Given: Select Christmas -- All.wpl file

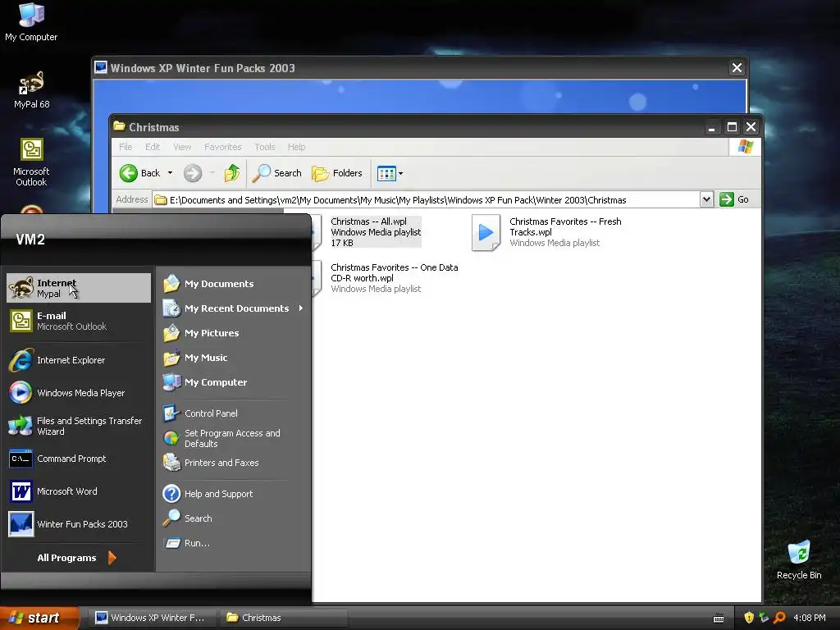Looking at the screenshot, I should (376, 232).
